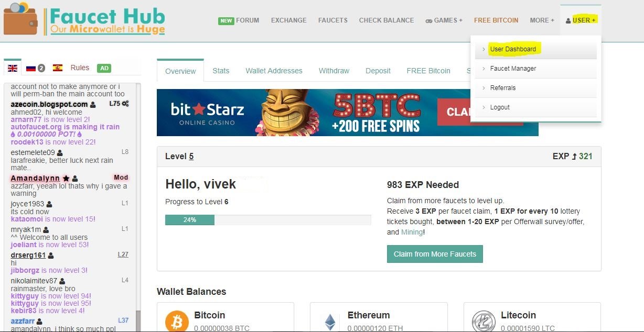Open the Withdraw tab

(334, 71)
